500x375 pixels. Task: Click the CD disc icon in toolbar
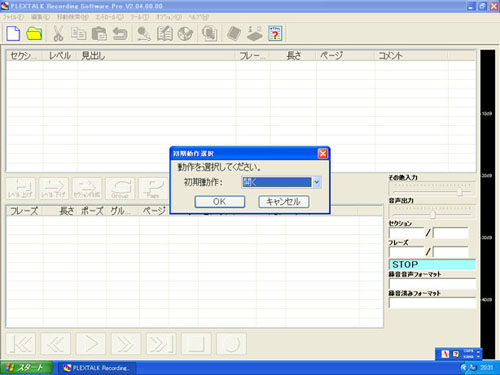point(185,34)
